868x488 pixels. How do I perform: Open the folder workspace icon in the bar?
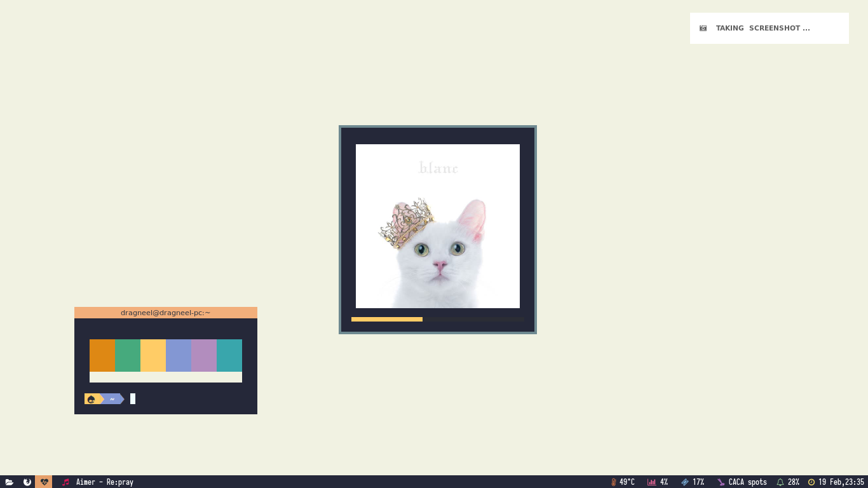pyautogui.click(x=10, y=482)
